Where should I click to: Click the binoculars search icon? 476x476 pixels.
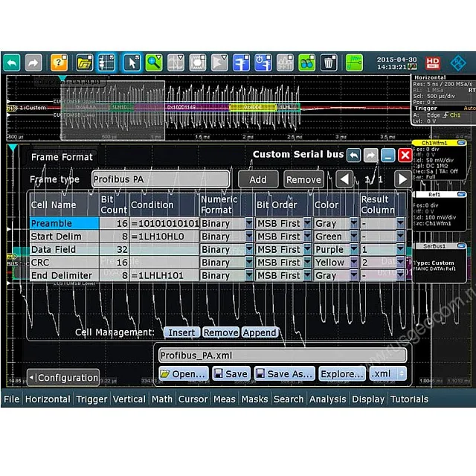tap(306, 62)
